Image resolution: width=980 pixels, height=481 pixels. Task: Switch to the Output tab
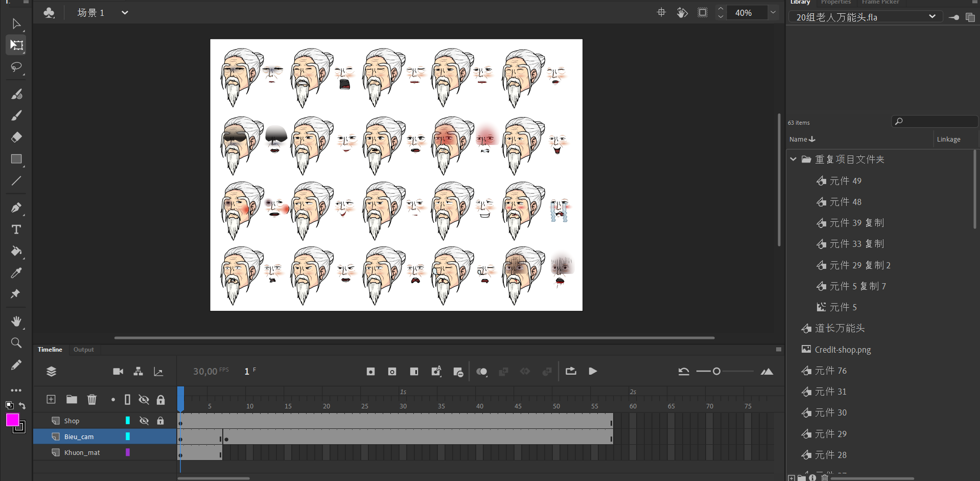click(83, 350)
